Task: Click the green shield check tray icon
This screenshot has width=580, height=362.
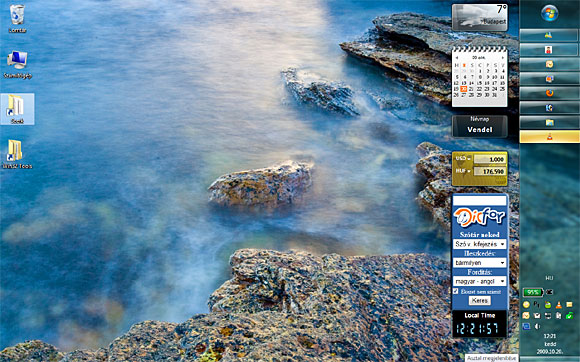Action: (569, 316)
